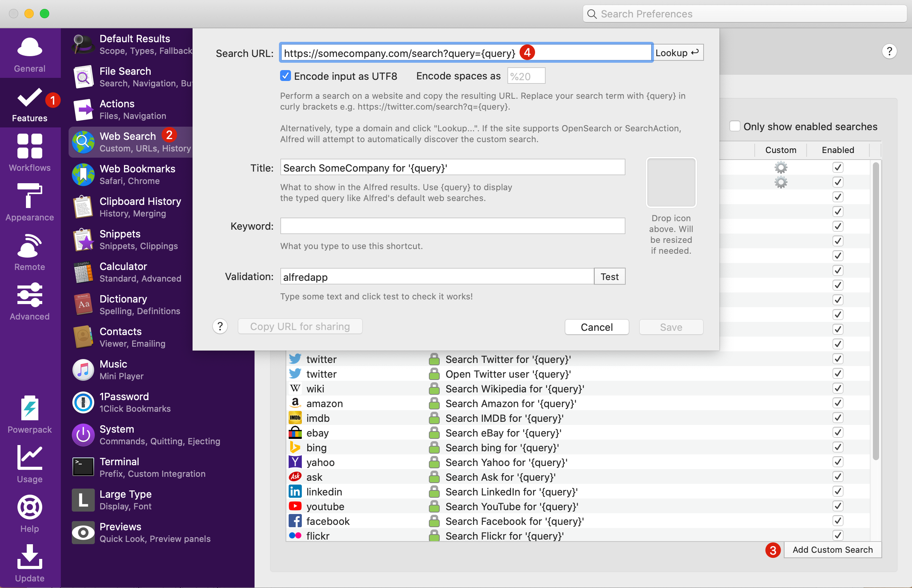Select File Search feature

coord(131,77)
